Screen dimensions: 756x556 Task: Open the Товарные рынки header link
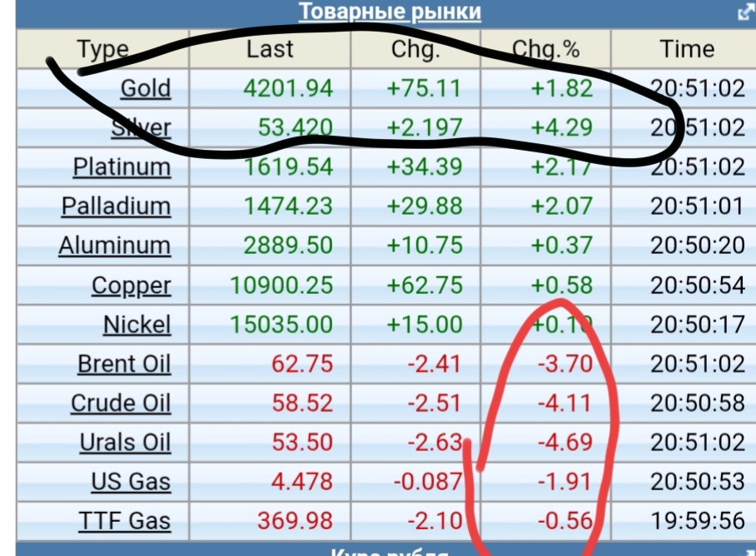click(390, 12)
